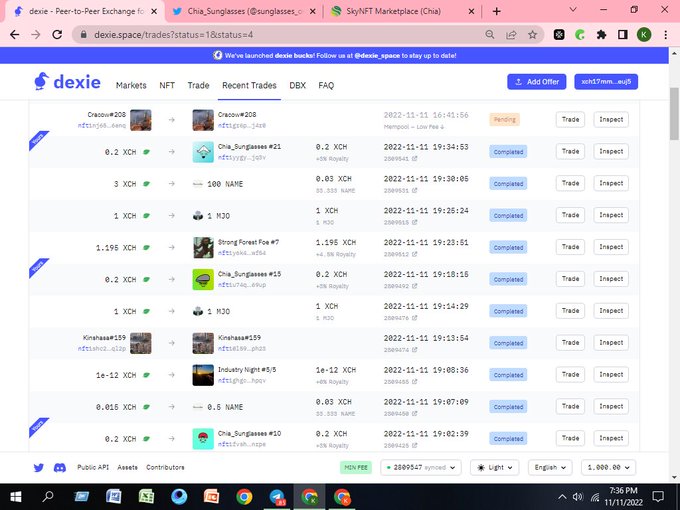Click Trade for 0.5 NAME row
The width and height of the screenshot is (680, 510).
570,407
